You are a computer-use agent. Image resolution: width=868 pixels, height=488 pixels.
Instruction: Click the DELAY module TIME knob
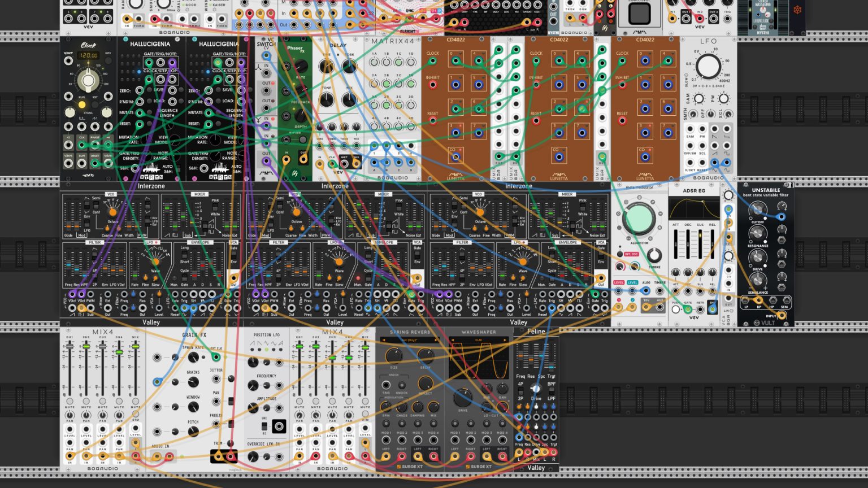tap(326, 66)
